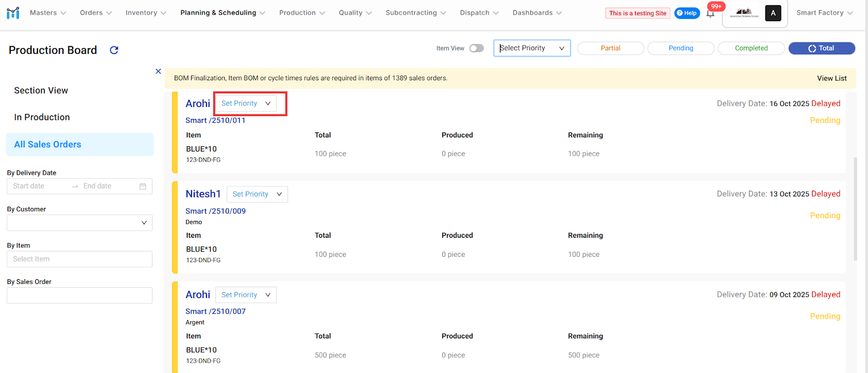The width and height of the screenshot is (868, 373).
Task: Open sales order Smart /2510/009 link
Action: (x=215, y=211)
